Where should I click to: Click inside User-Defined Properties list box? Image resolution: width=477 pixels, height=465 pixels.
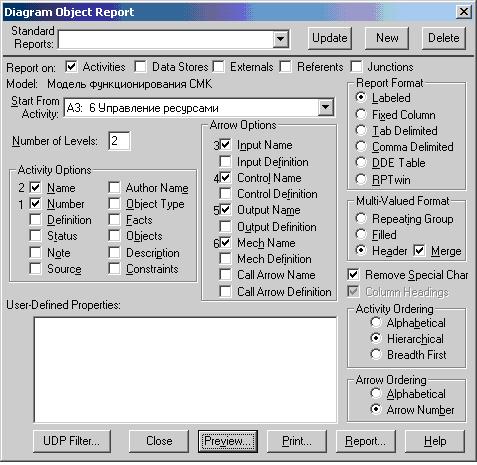coord(185,369)
